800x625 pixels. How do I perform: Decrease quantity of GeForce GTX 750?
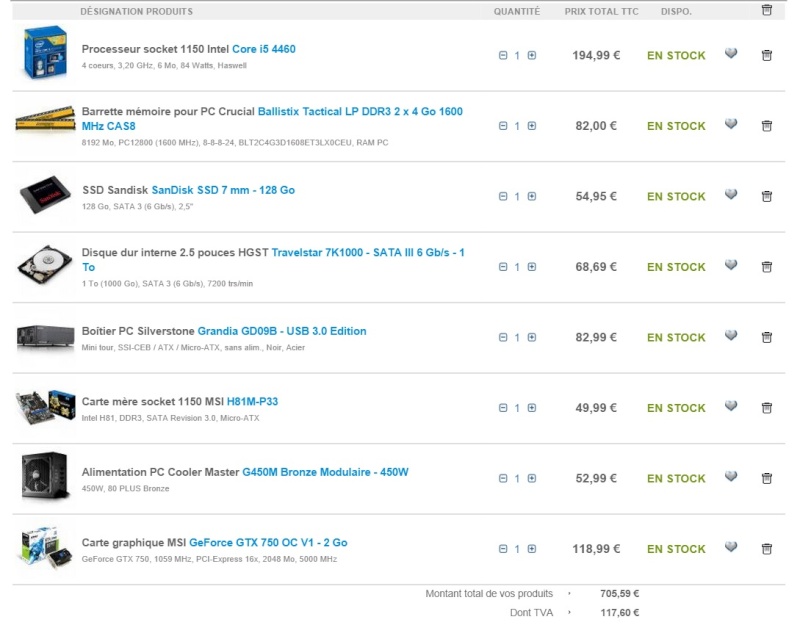pyautogui.click(x=503, y=548)
